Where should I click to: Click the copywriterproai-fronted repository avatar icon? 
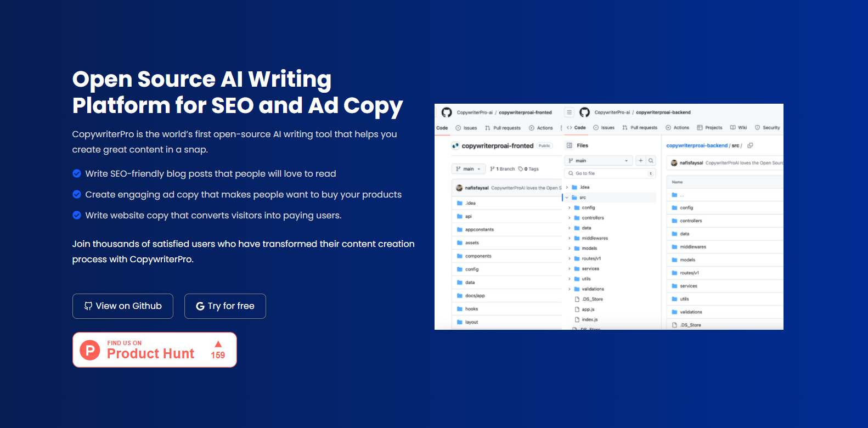pyautogui.click(x=455, y=146)
